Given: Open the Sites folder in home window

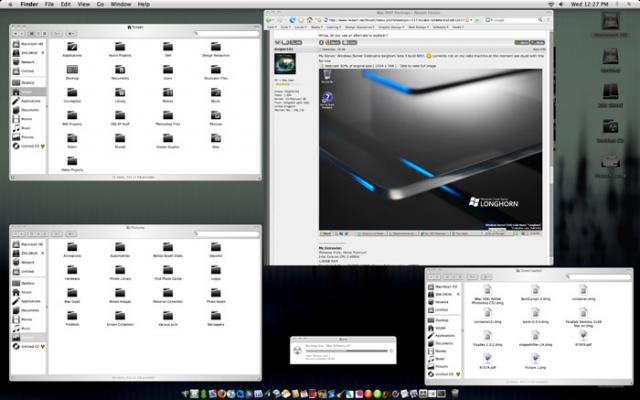Looking at the screenshot, I should click(x=216, y=138).
